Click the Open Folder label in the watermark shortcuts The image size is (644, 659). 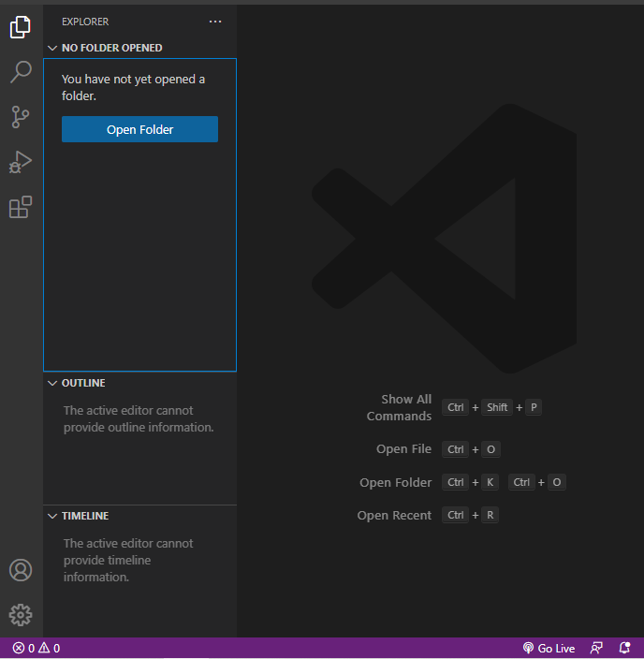click(x=396, y=482)
